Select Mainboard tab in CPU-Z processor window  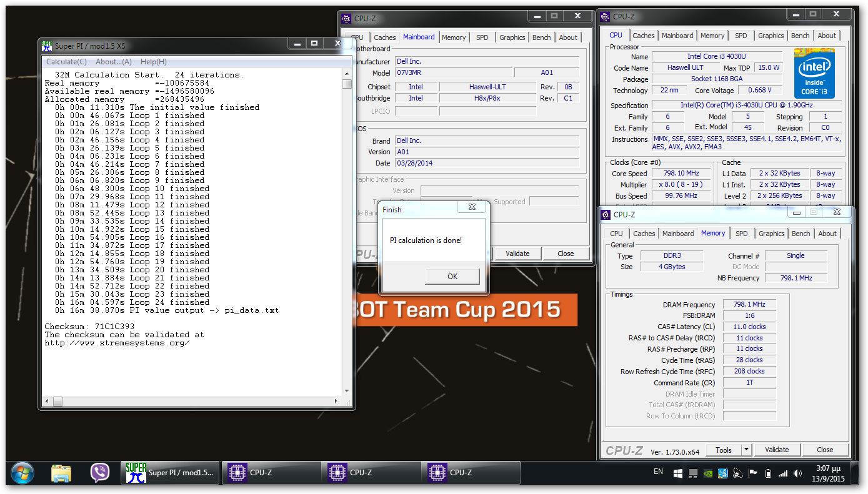click(677, 36)
